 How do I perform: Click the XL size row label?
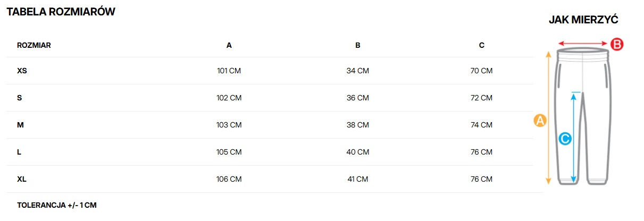click(x=22, y=179)
